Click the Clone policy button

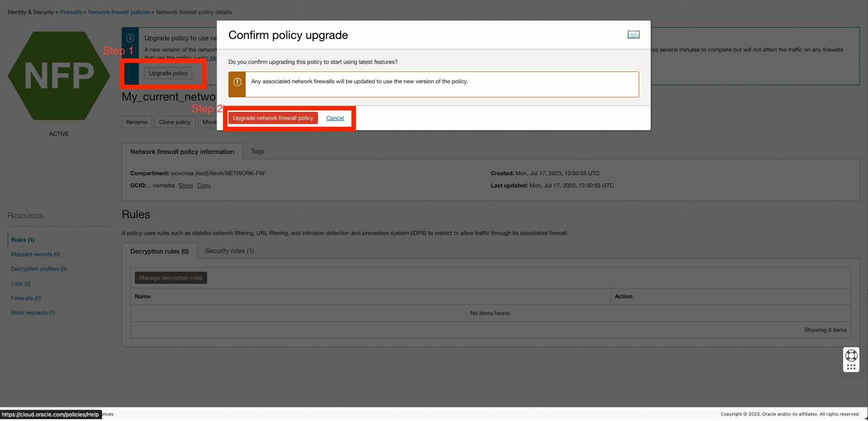point(175,122)
